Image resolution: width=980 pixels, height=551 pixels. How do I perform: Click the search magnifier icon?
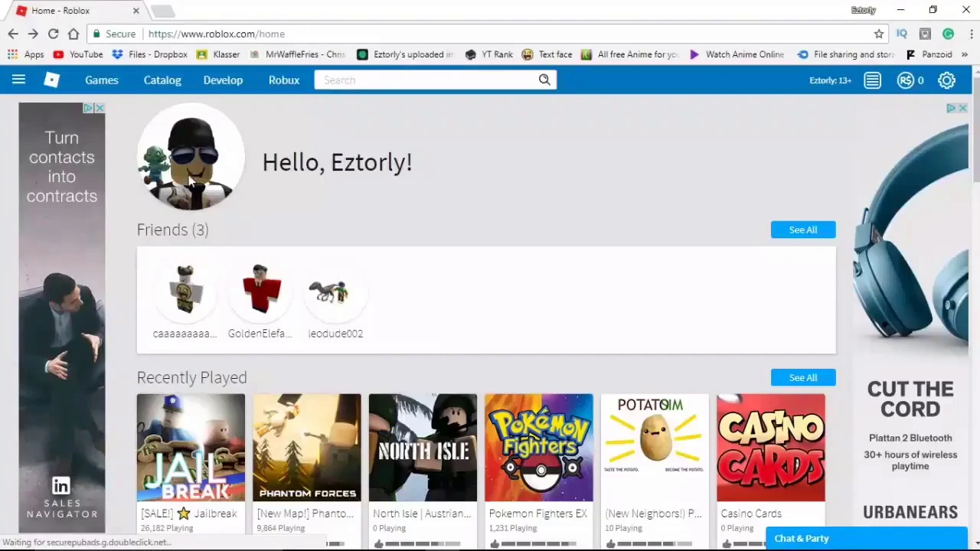tap(544, 80)
